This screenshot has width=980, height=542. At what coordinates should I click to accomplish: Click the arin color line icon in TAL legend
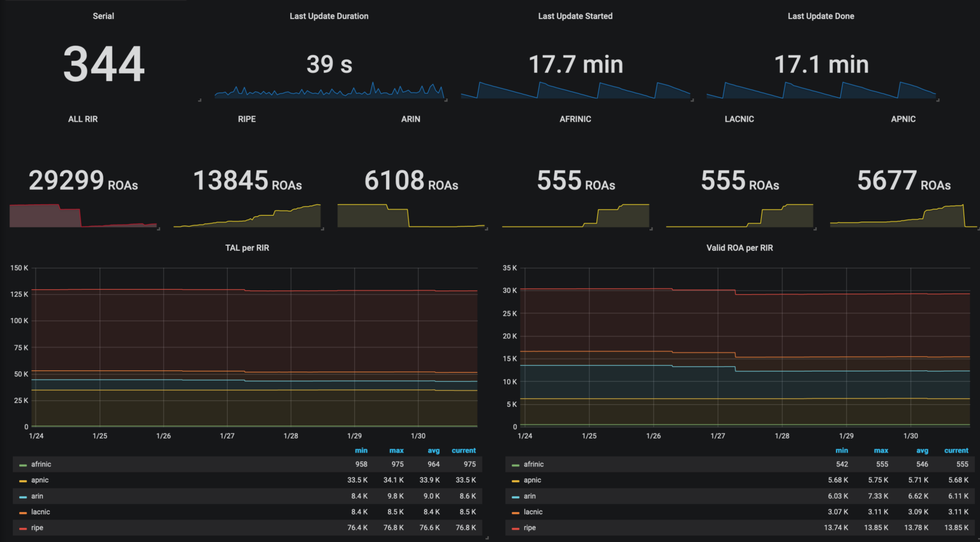point(22,496)
